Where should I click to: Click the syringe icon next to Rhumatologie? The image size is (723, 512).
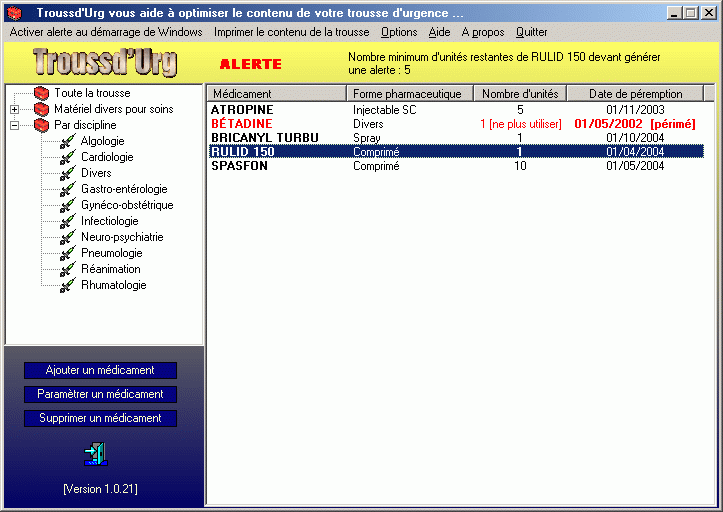pos(68,285)
